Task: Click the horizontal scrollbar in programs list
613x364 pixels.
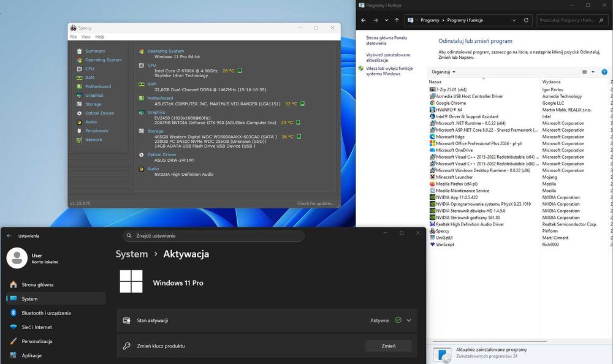Action: 489,341
